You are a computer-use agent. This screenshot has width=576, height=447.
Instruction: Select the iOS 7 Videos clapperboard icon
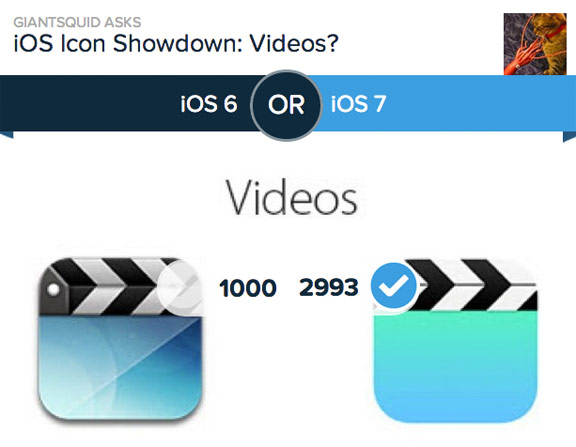pyautogui.click(x=455, y=340)
